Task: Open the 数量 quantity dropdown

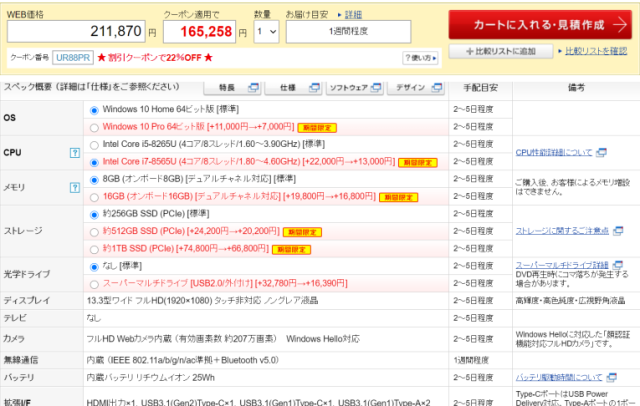Action: 267,31
